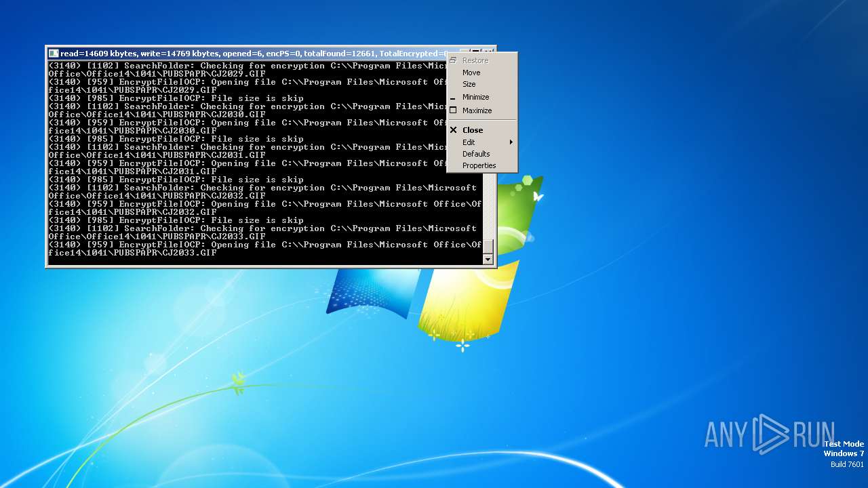Viewport: 868px width, 488px height.
Task: Select Size from the system menu
Action: pos(482,84)
